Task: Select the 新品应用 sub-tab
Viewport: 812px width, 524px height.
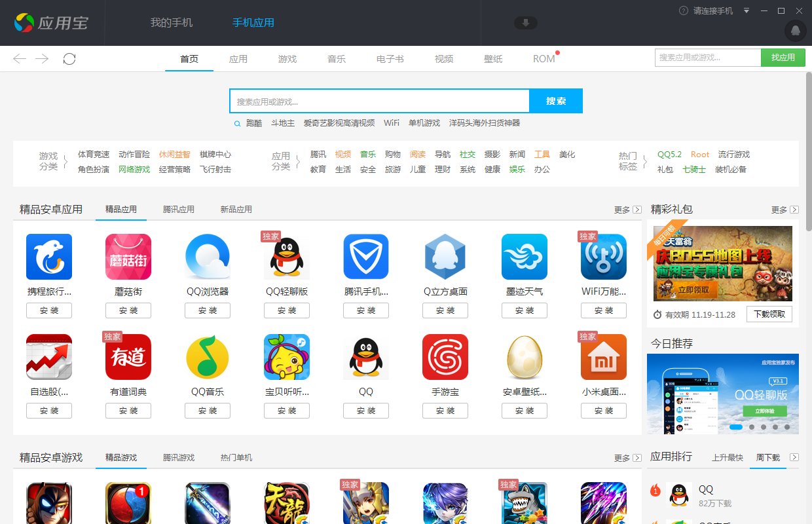Action: [236, 210]
